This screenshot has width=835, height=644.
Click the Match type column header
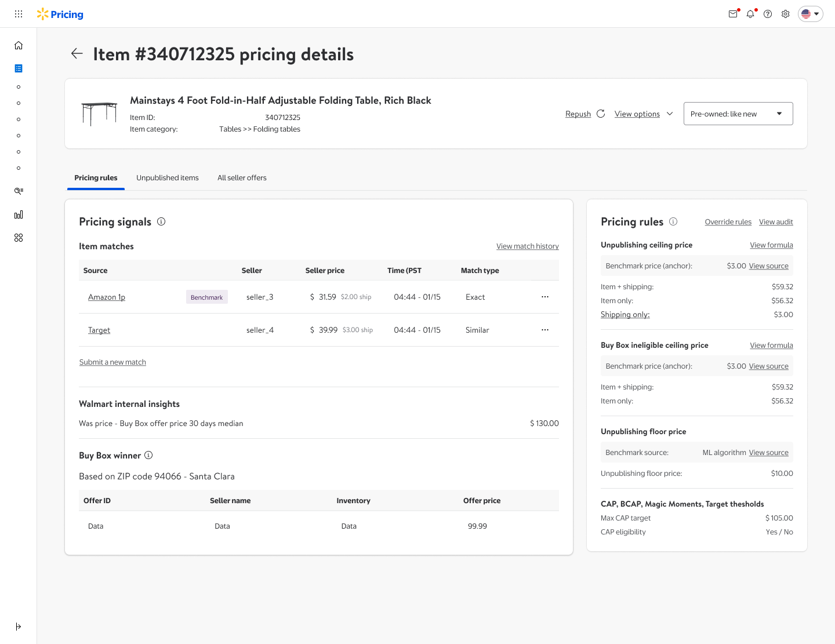480,271
